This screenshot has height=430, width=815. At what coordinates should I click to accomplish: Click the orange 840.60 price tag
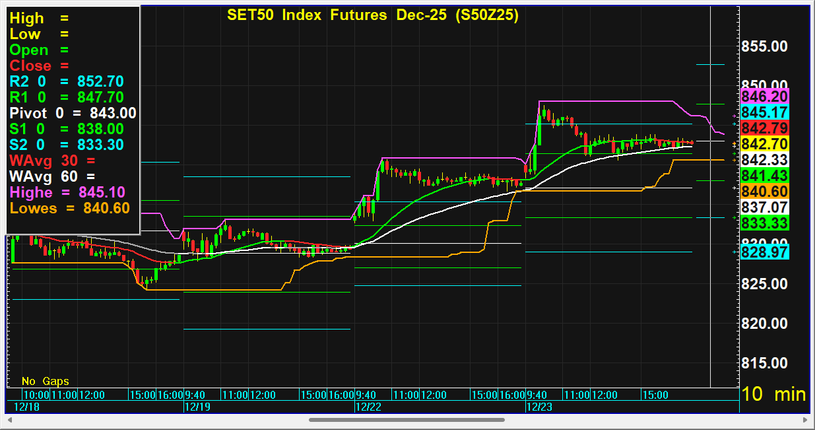tap(765, 191)
